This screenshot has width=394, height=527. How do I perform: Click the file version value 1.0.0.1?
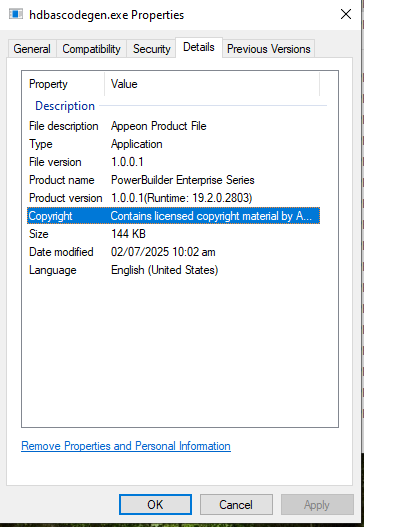127,162
